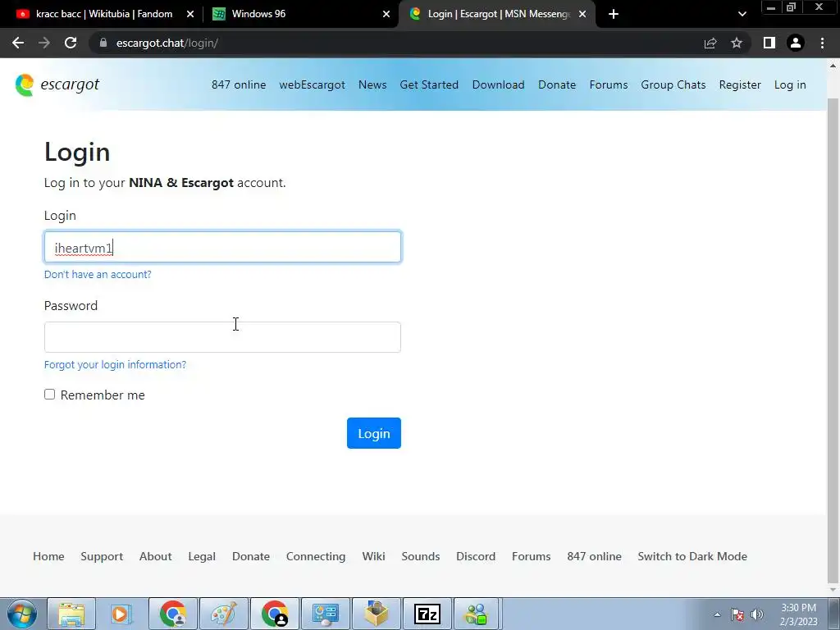Focus the Password input field
This screenshot has height=630, width=840.
click(x=222, y=337)
